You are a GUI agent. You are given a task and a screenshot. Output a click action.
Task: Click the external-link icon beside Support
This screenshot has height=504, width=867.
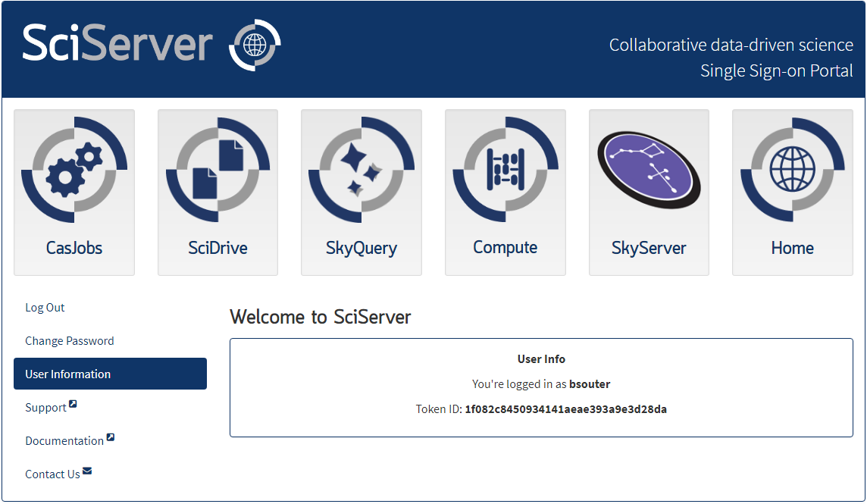click(73, 405)
